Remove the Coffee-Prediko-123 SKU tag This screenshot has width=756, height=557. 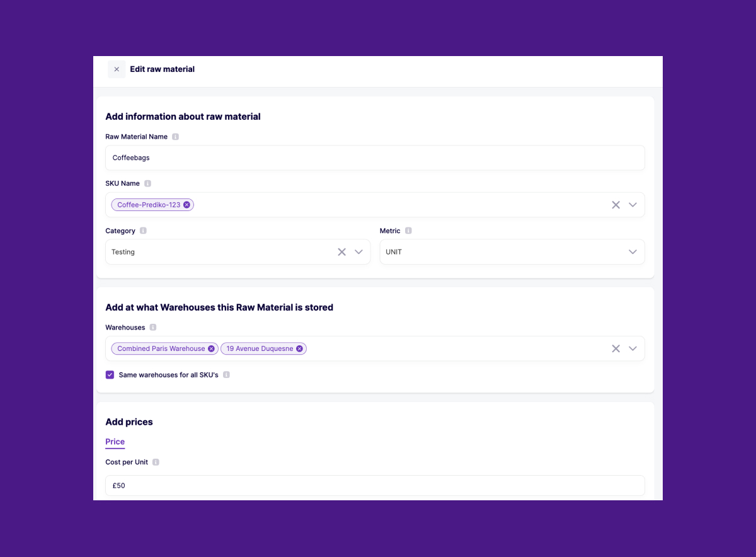click(186, 204)
